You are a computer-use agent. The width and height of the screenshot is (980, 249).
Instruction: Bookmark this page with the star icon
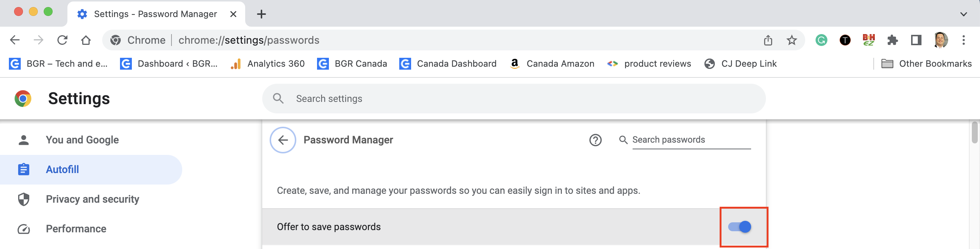792,40
